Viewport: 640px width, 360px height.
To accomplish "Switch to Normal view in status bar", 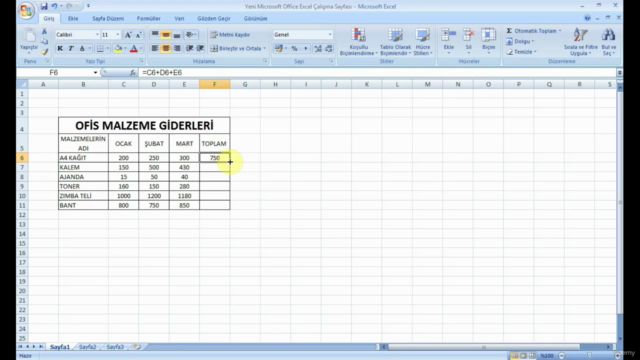I will coord(514,356).
